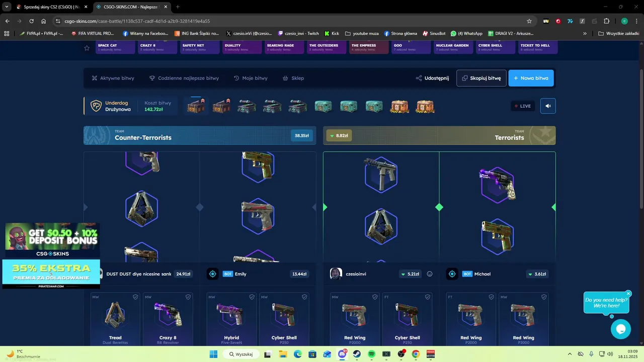Screen dimensions: 644x362
Task: Click czesioinvi's Red Wing item card
Action: (x=355, y=319)
